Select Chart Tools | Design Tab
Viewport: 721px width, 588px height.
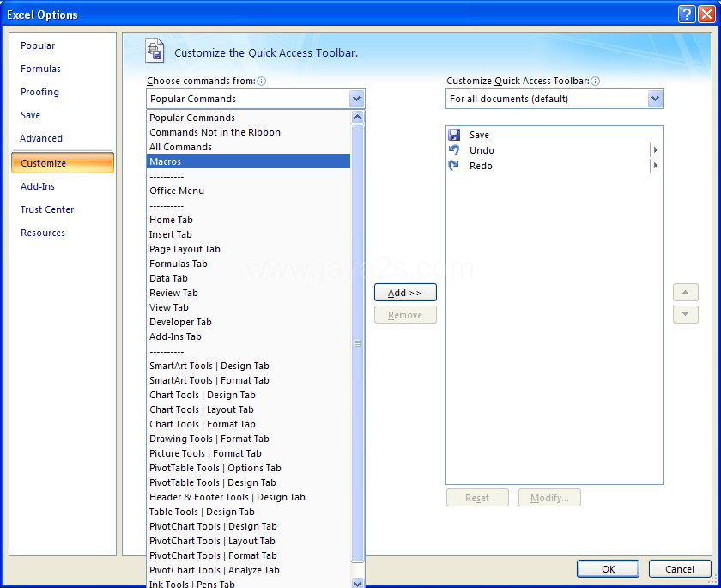point(248,395)
